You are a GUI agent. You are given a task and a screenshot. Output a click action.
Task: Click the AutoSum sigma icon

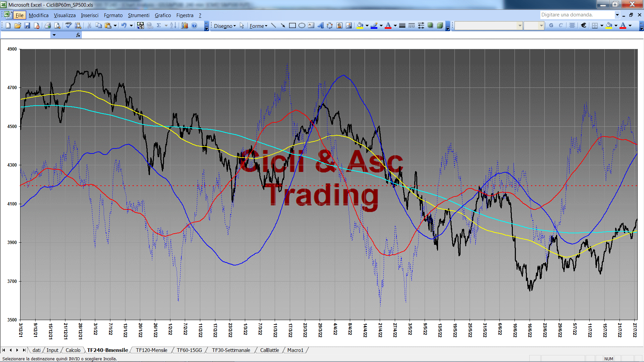(x=159, y=26)
